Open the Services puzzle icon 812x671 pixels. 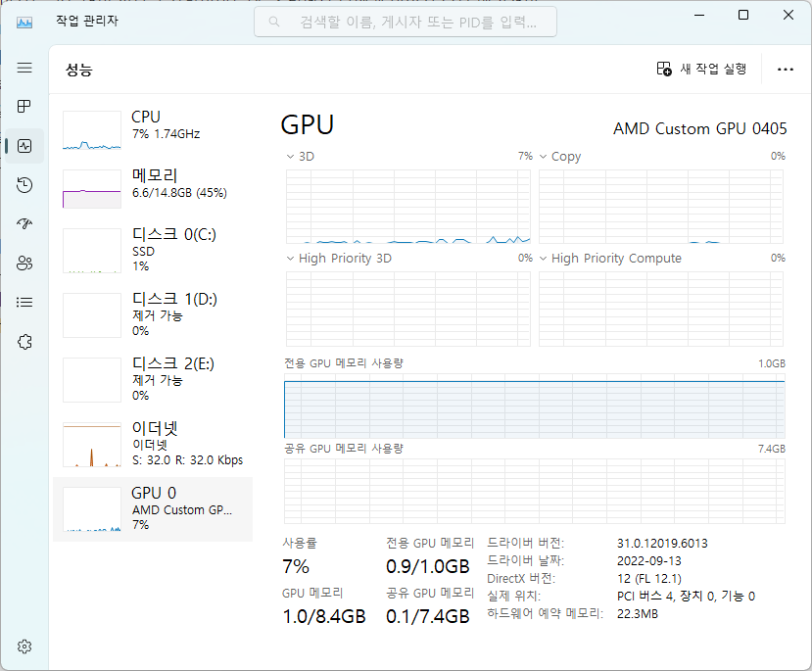coord(24,342)
